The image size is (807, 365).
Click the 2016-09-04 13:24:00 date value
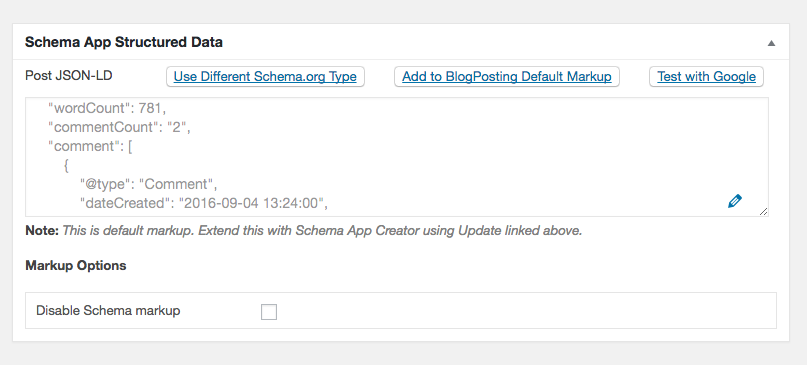click(251, 203)
